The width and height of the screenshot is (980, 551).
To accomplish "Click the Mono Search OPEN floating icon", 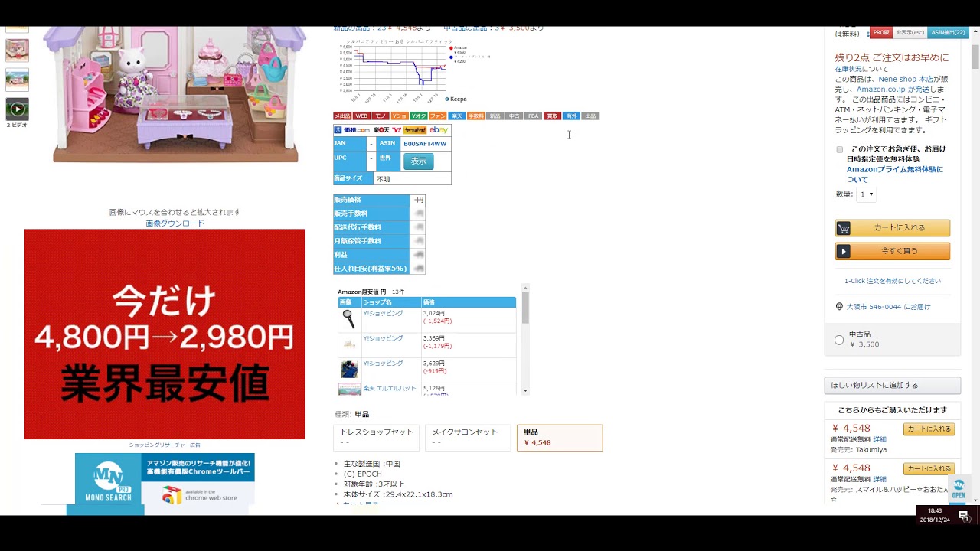I will (x=959, y=489).
